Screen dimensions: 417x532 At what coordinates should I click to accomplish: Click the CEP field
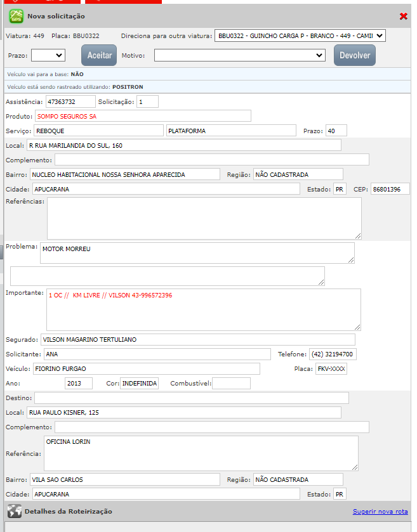[x=390, y=189]
